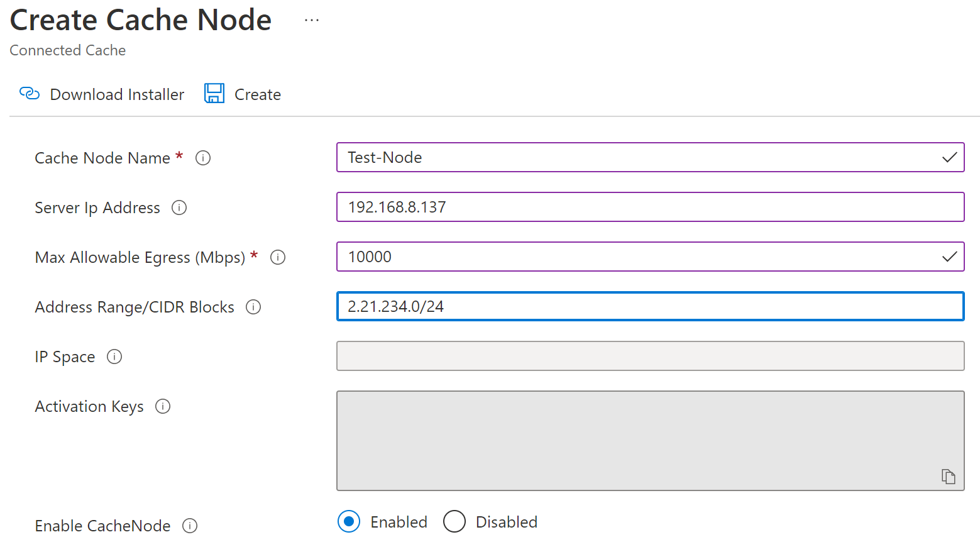Click the Address Range/CIDR Blocks field
980x559 pixels.
tap(650, 306)
